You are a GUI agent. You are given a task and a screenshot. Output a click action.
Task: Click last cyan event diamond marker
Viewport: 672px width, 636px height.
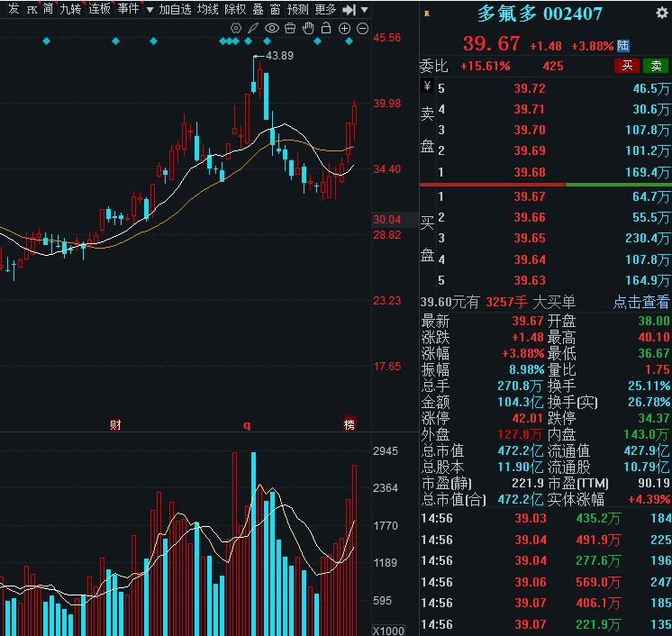[349, 41]
